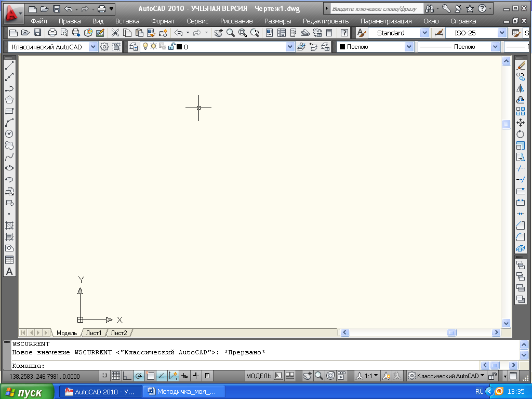
Task: Toggle Snap mode in status bar
Action: [104, 376]
